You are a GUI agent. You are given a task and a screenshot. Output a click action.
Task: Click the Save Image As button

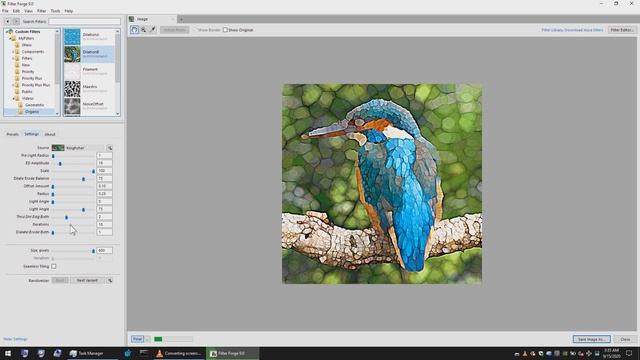(591, 339)
